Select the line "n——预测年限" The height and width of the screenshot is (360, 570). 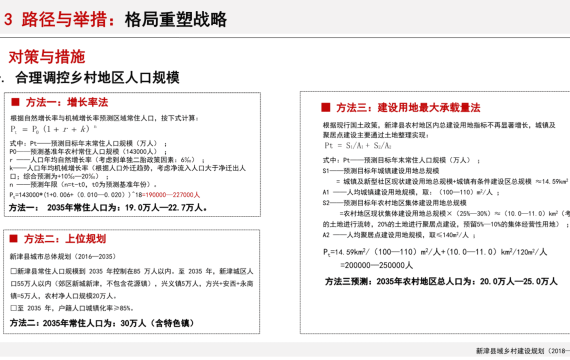(x=84, y=184)
